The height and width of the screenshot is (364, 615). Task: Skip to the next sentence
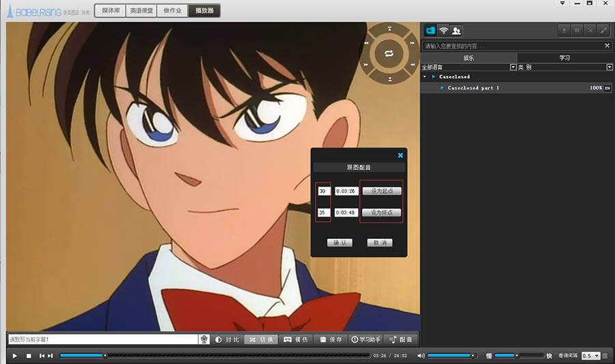point(50,356)
